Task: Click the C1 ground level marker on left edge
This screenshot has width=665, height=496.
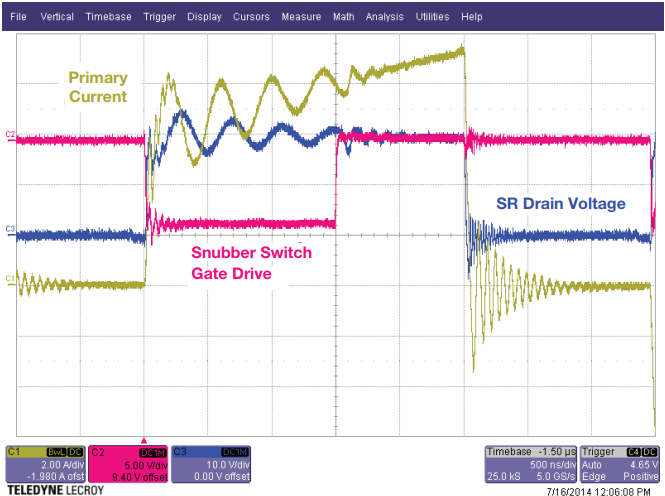Action: [x=10, y=278]
